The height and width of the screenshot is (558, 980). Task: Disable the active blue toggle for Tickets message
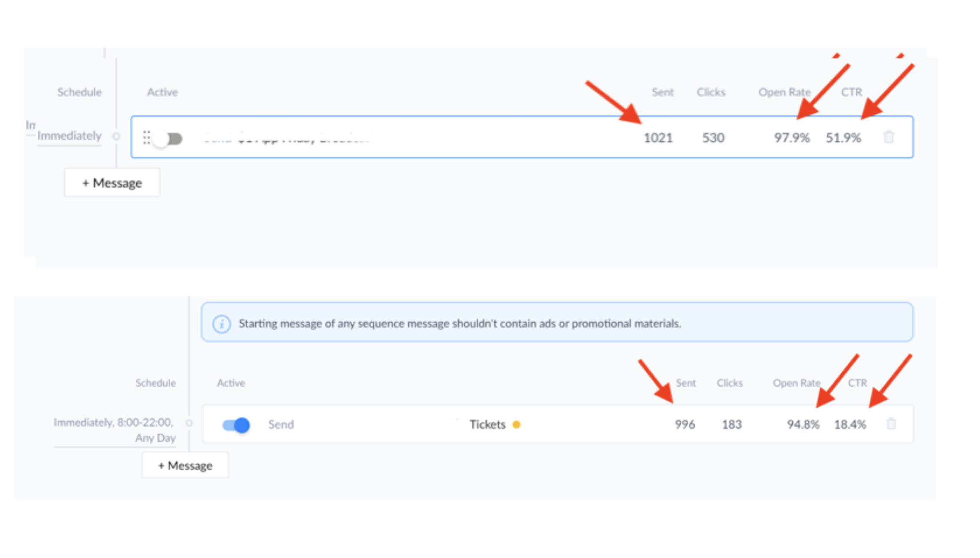pos(236,425)
